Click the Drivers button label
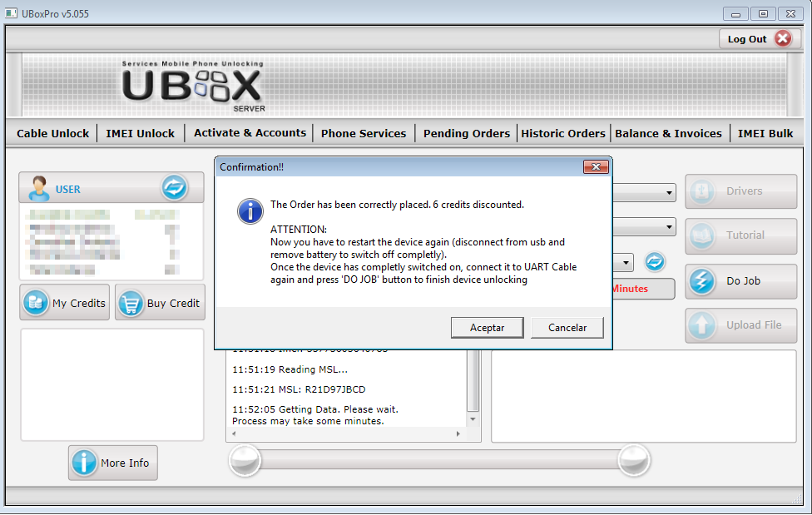 (744, 191)
